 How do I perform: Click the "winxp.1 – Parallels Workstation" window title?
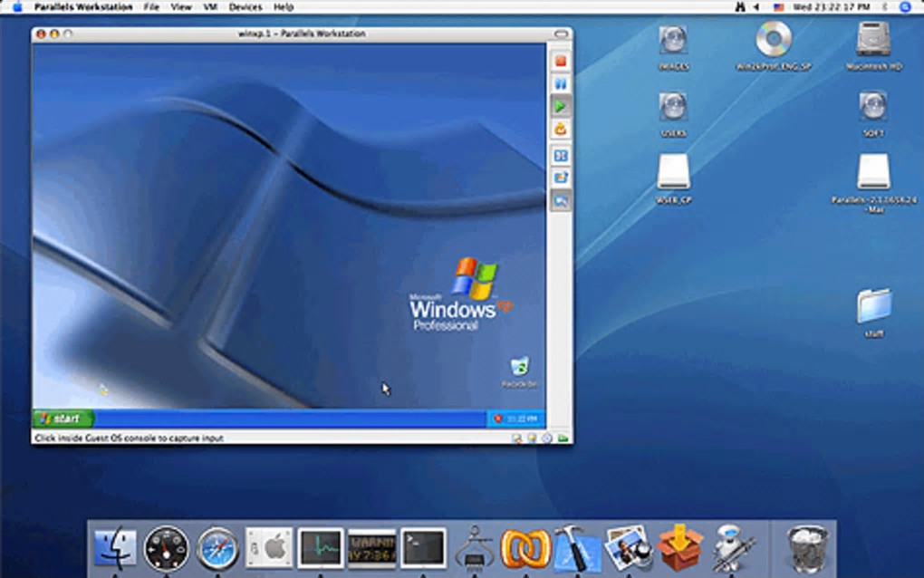pos(302,34)
